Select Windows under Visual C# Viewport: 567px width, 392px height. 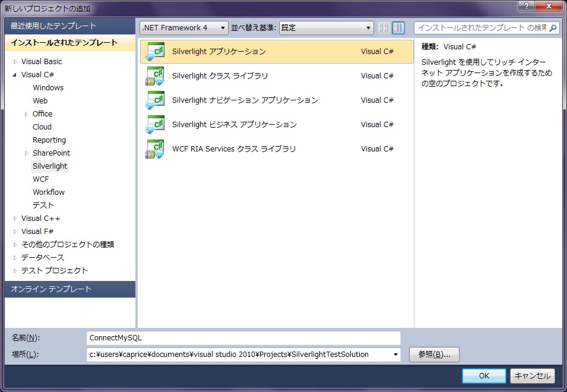coord(48,88)
